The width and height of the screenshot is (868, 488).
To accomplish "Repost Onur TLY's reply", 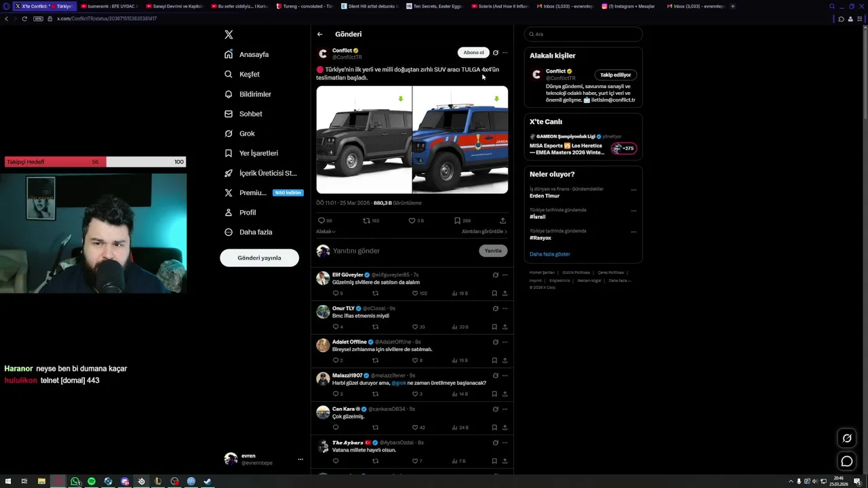I will click(375, 327).
